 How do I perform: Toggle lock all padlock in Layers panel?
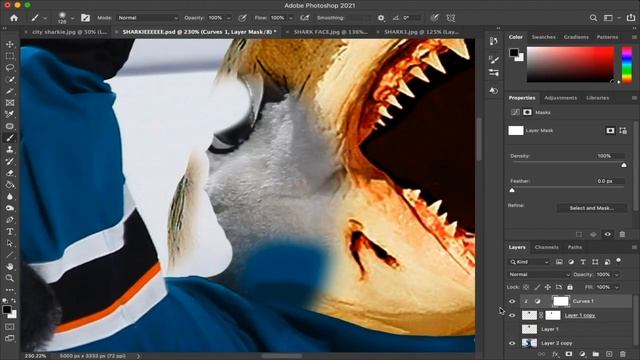[x=570, y=287]
